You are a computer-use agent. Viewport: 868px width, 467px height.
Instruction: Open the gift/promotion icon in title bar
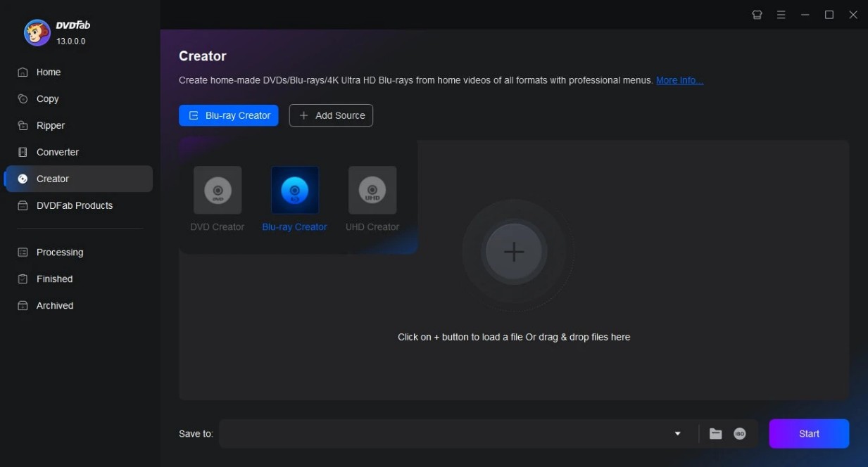coord(757,14)
